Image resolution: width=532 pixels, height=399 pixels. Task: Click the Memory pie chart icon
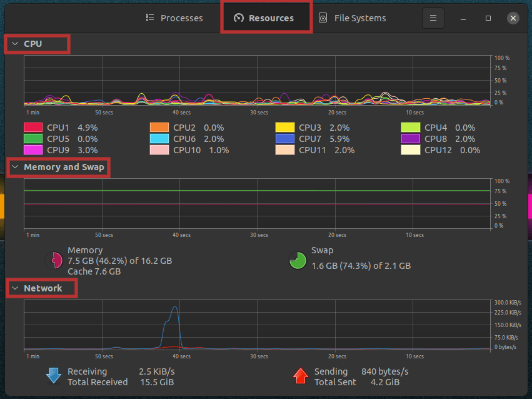[54, 261]
